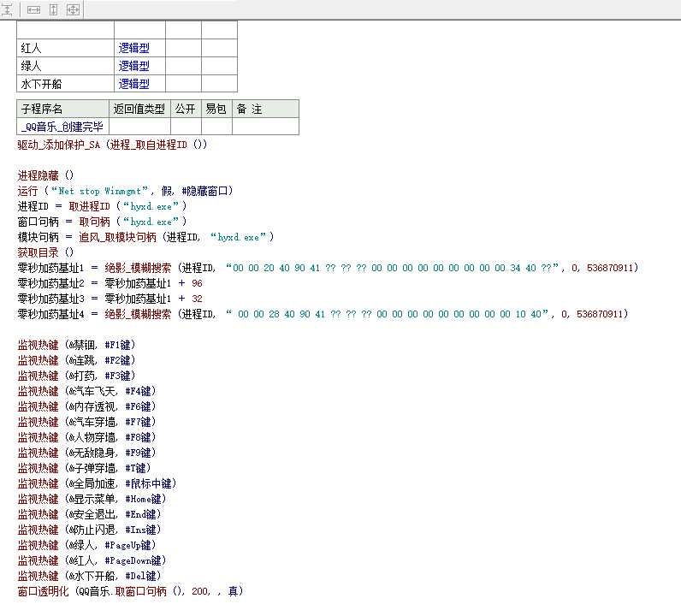Click the hotkey line with #鼠标中键
681x616 pixels.
point(98,483)
